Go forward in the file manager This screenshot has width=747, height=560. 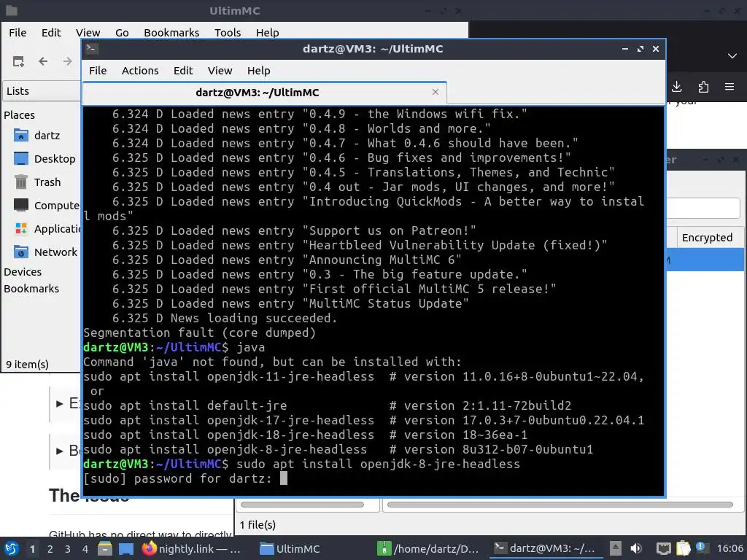coord(68,61)
